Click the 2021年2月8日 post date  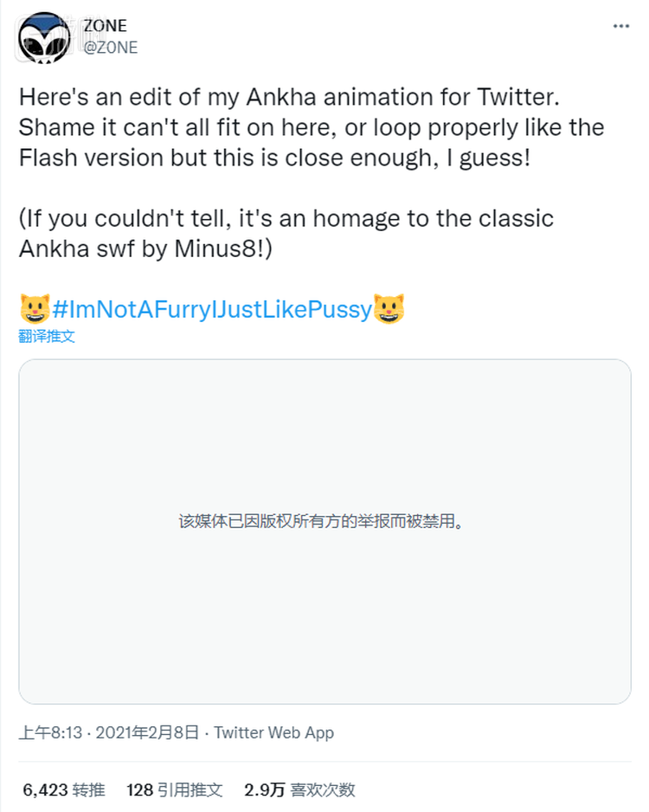[146, 732]
